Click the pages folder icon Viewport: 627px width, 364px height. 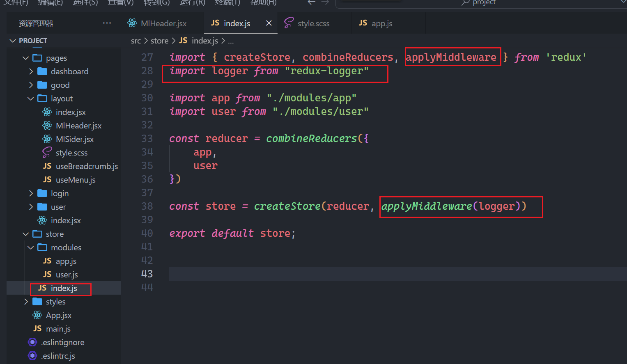coord(37,58)
